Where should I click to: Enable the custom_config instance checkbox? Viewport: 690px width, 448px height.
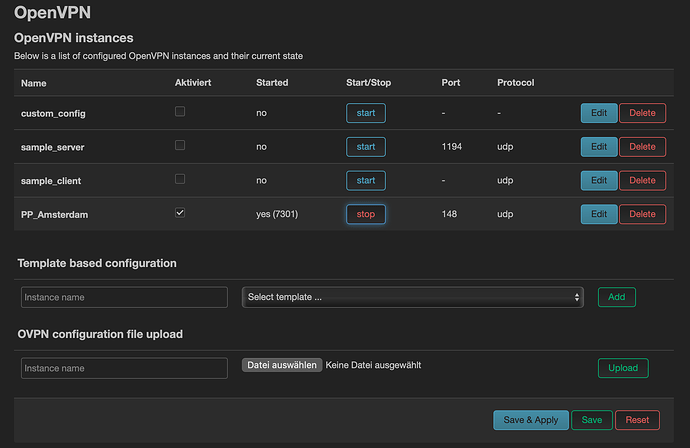180,112
